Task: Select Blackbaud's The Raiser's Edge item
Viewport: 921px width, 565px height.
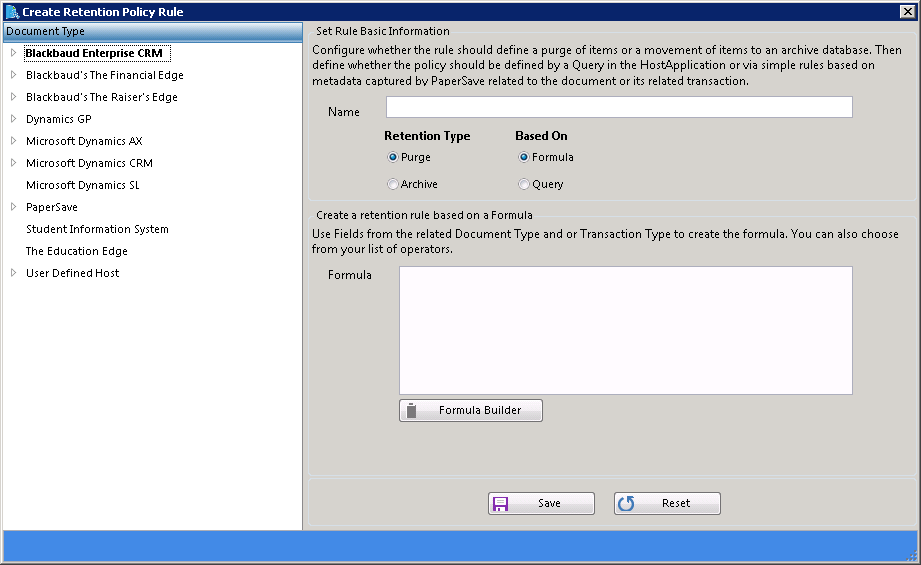Action: 102,97
